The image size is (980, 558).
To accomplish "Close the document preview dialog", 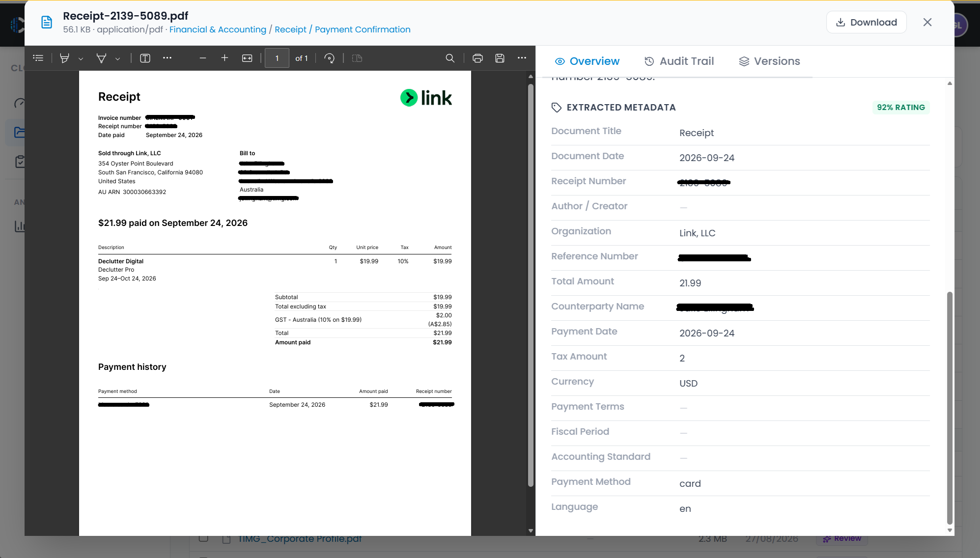I will click(927, 22).
